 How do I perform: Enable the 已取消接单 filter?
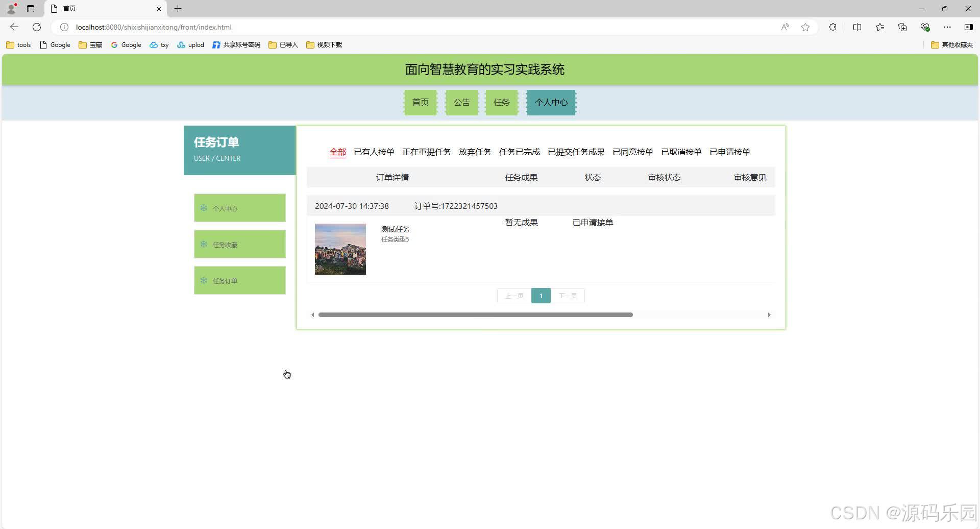coord(681,152)
